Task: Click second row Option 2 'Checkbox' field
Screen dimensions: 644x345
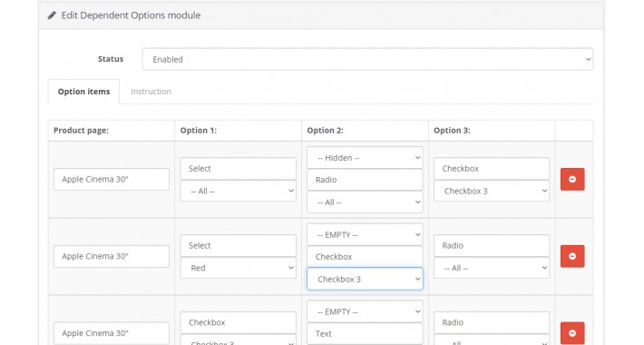Action: click(365, 257)
